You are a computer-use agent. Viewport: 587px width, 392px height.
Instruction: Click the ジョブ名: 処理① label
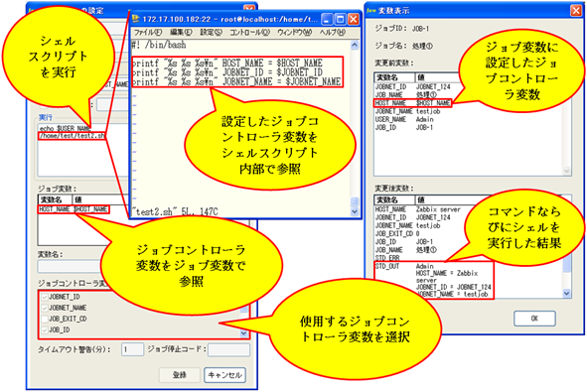pyautogui.click(x=404, y=46)
